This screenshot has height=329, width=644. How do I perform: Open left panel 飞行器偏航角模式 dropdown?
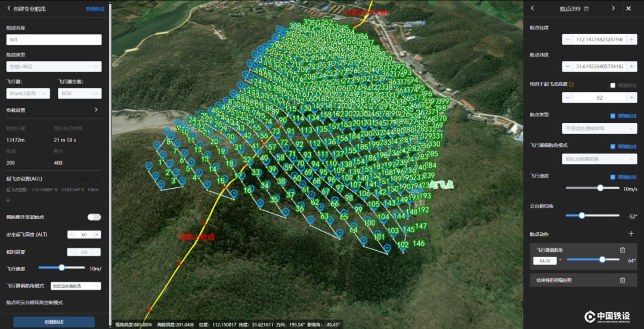point(75,286)
